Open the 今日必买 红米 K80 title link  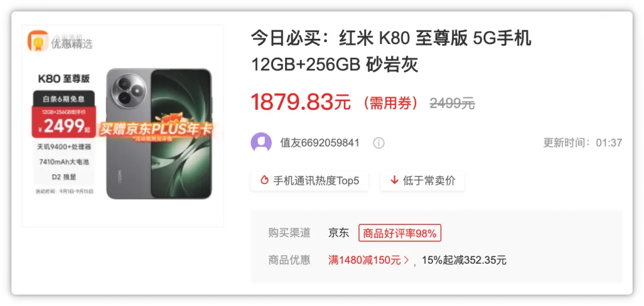coord(391,52)
